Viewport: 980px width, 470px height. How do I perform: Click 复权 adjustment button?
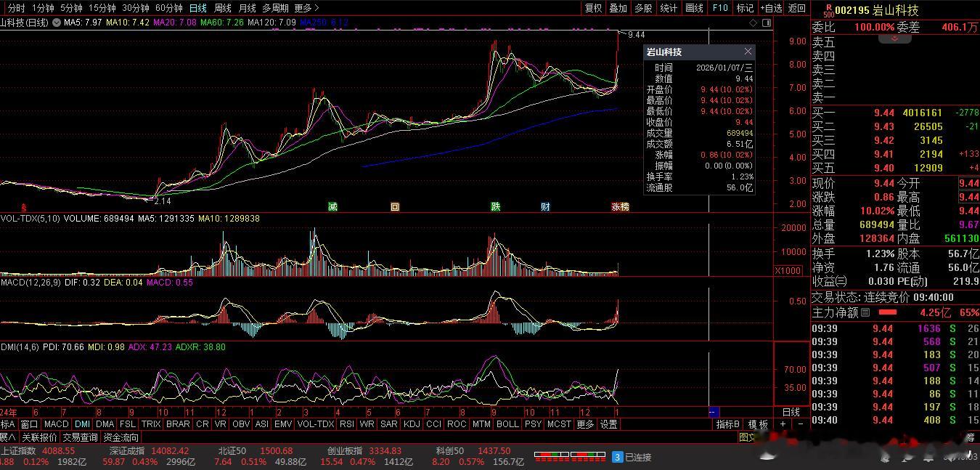point(594,8)
